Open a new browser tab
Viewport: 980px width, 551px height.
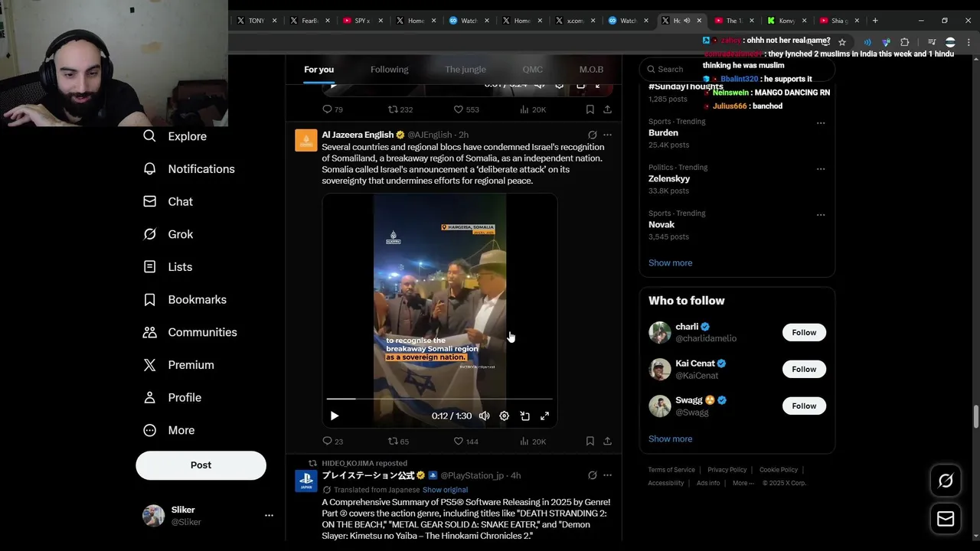(x=875, y=21)
